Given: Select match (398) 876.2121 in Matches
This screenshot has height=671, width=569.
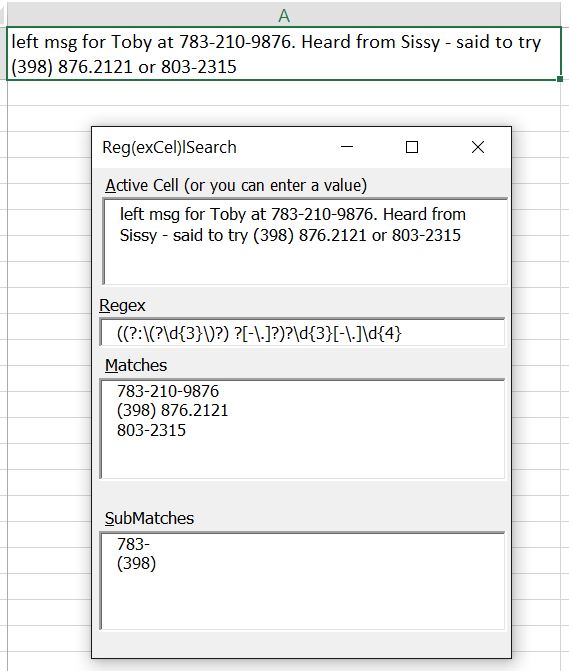Looking at the screenshot, I should tap(173, 410).
